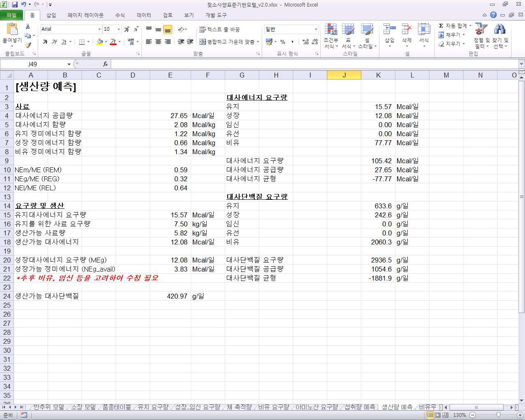
Task: Switch to Page Layout view in status bar
Action: pyautogui.click(x=438, y=415)
